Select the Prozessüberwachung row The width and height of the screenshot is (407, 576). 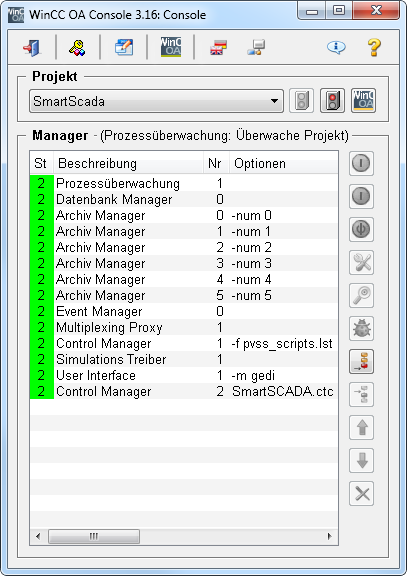tap(184, 183)
